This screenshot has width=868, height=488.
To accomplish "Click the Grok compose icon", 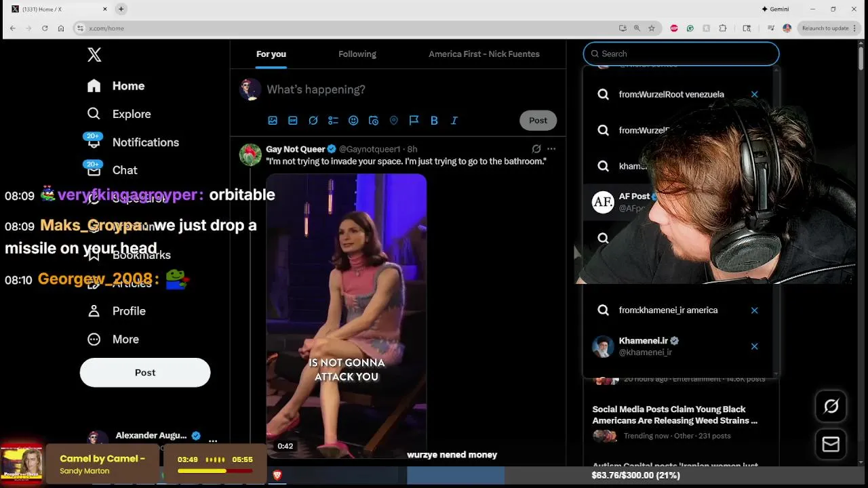I will [x=313, y=121].
